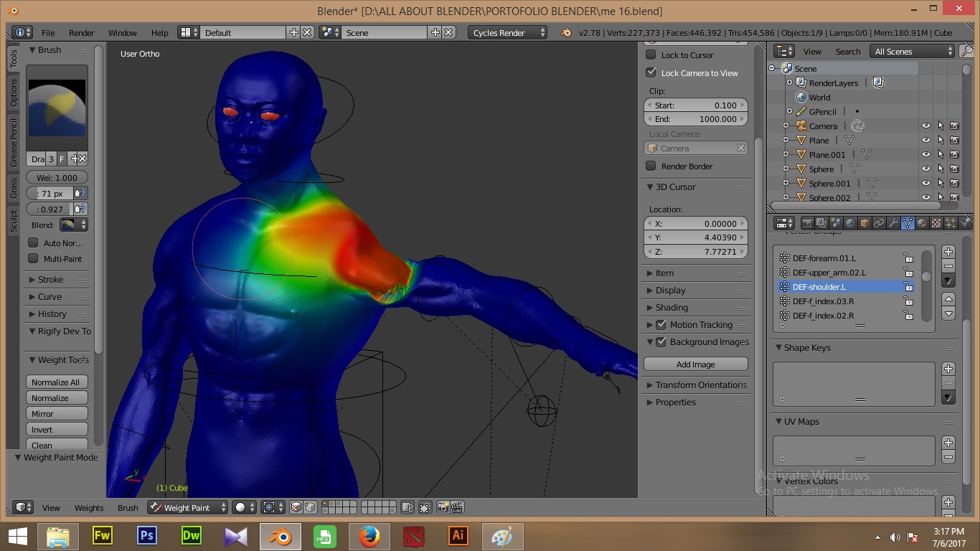Open the Scene properties tab
Image resolution: width=980 pixels, height=551 pixels.
pos(836,223)
